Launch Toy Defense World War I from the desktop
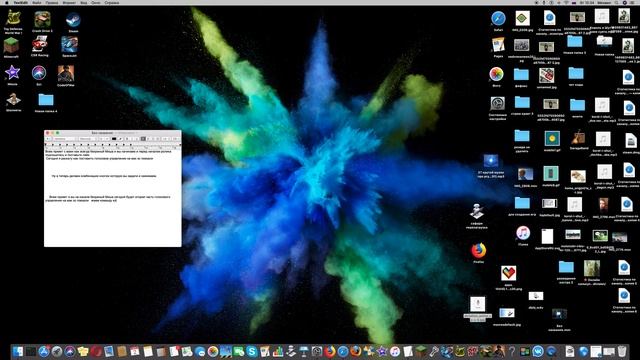640x360 pixels. tap(13, 18)
